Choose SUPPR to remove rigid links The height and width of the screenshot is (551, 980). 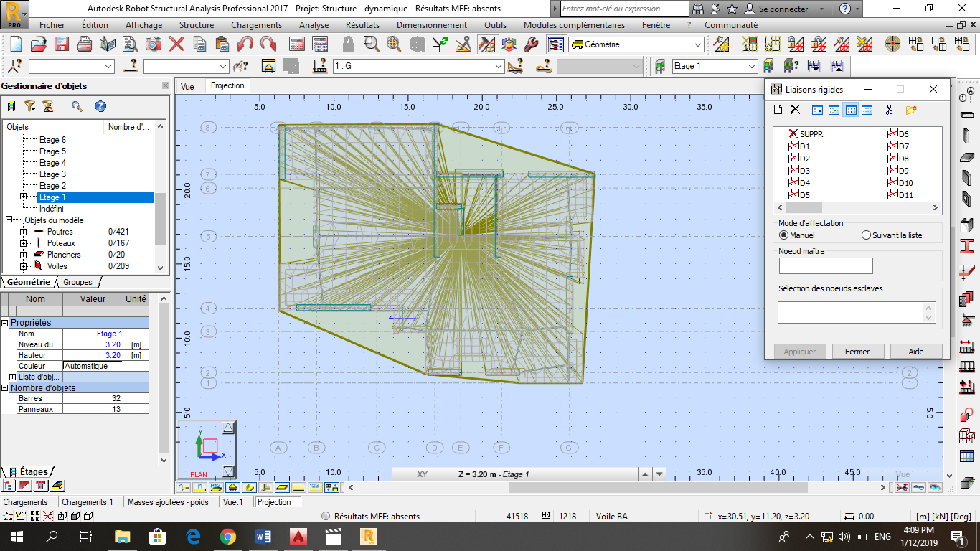[x=806, y=134]
